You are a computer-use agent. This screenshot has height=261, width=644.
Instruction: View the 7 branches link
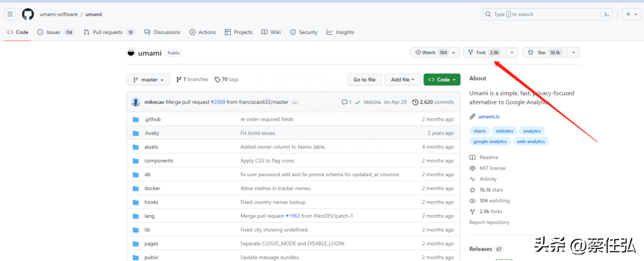click(192, 79)
